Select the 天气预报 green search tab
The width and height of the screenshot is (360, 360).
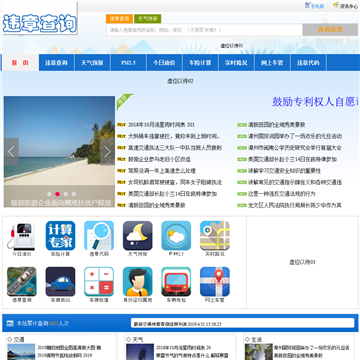[148, 19]
